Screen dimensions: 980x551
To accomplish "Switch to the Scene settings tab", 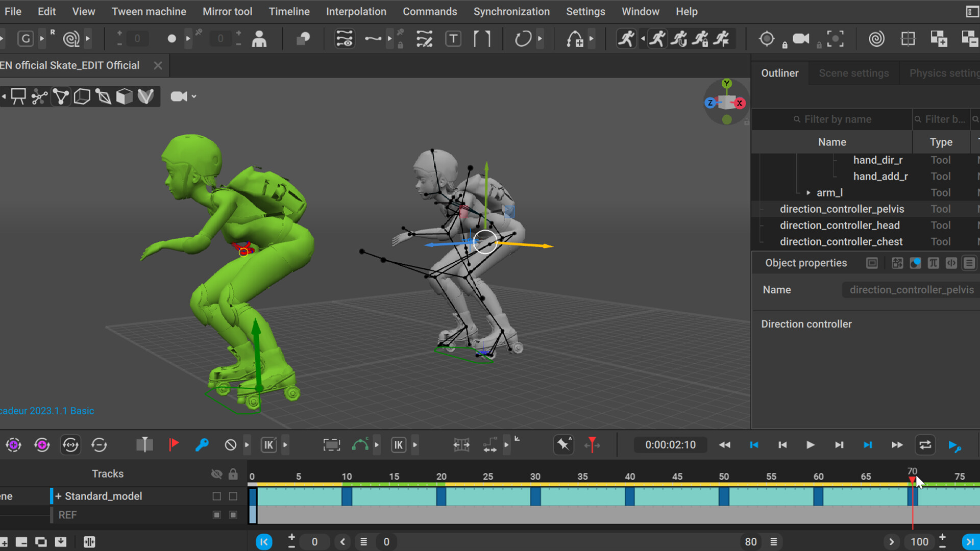I will click(x=853, y=73).
